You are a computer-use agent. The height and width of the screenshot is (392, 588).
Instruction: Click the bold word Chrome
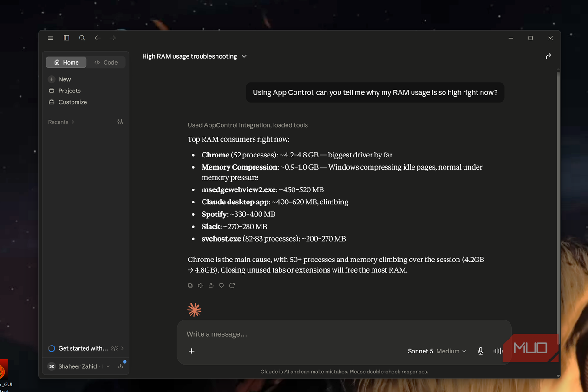(x=216, y=155)
